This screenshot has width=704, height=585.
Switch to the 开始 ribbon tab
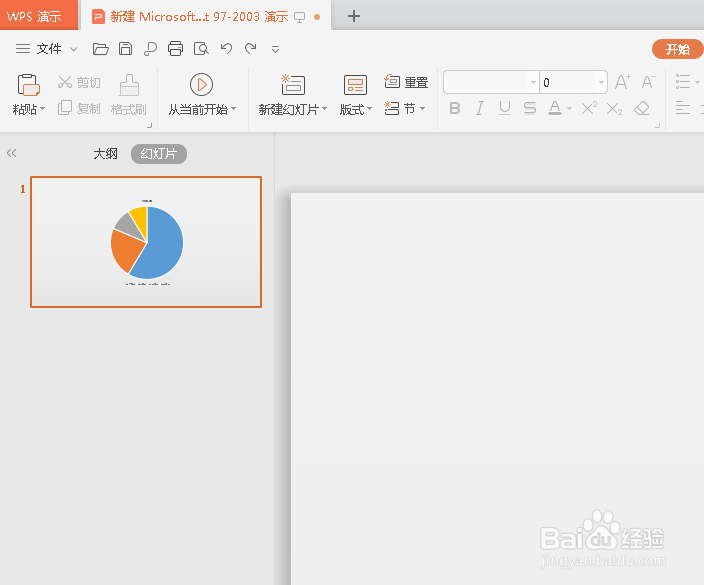(677, 49)
